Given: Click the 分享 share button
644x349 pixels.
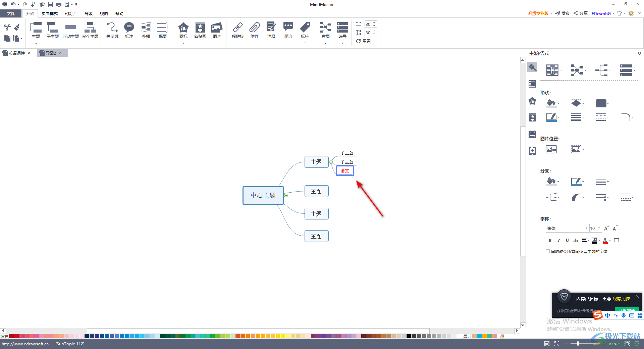Looking at the screenshot, I should pyautogui.click(x=581, y=13).
